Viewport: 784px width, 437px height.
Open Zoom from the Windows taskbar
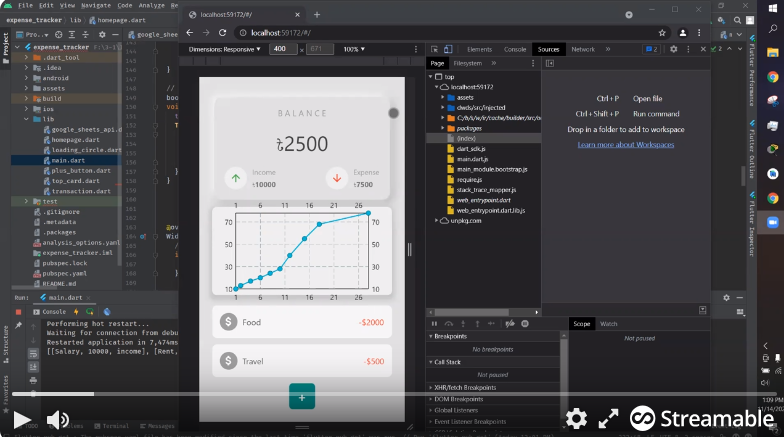(x=772, y=222)
